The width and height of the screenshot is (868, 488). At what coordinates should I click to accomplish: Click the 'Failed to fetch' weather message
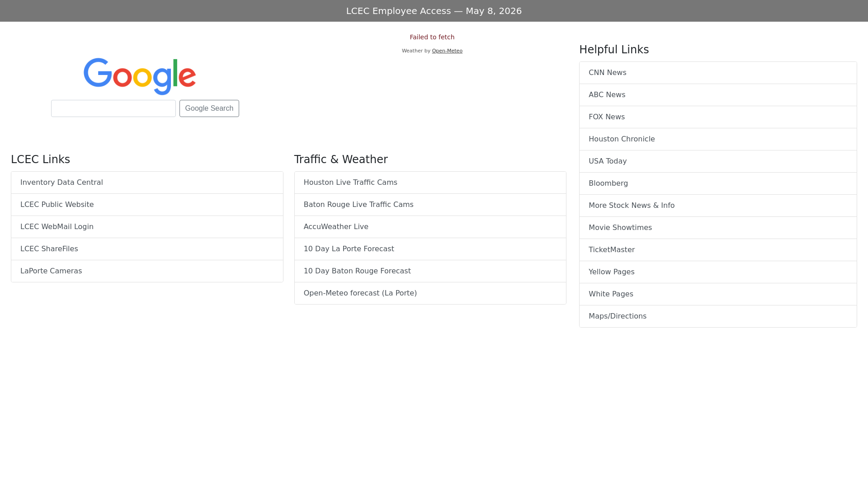(x=432, y=37)
